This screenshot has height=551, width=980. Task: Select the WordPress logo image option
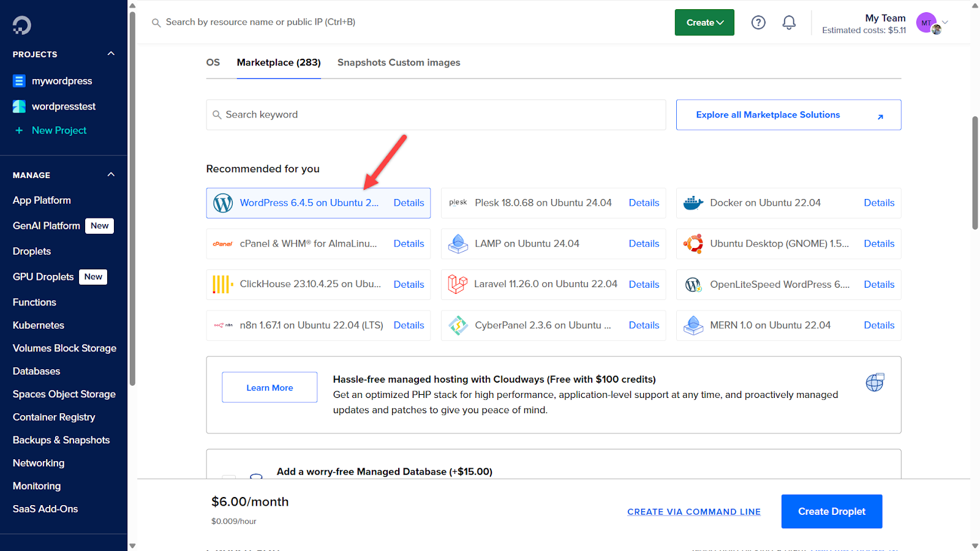(223, 203)
